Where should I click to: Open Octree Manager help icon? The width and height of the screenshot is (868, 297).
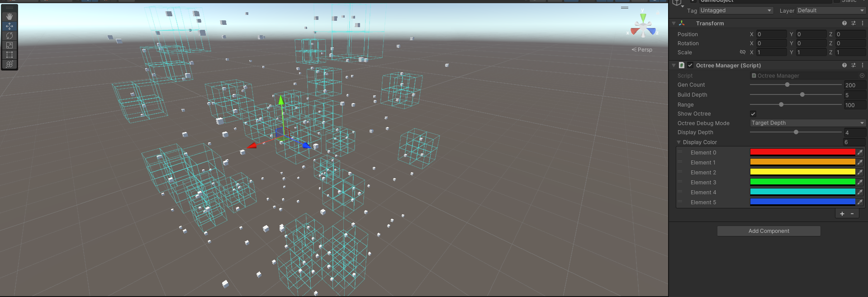(844, 65)
